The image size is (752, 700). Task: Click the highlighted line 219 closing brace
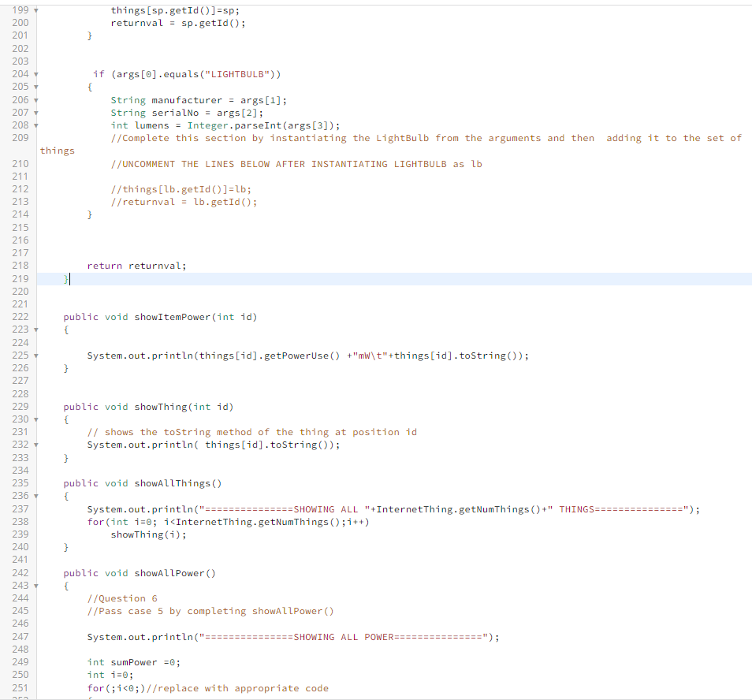[x=65, y=278]
